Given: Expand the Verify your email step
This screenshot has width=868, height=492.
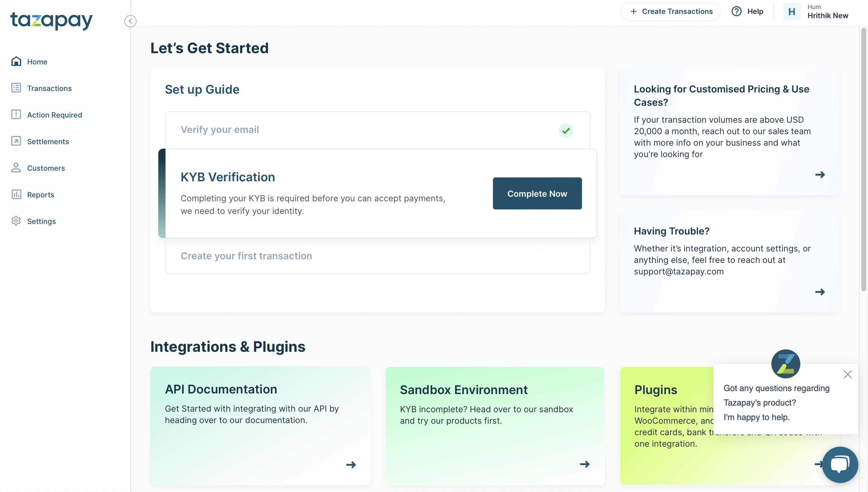Looking at the screenshot, I should tap(220, 130).
